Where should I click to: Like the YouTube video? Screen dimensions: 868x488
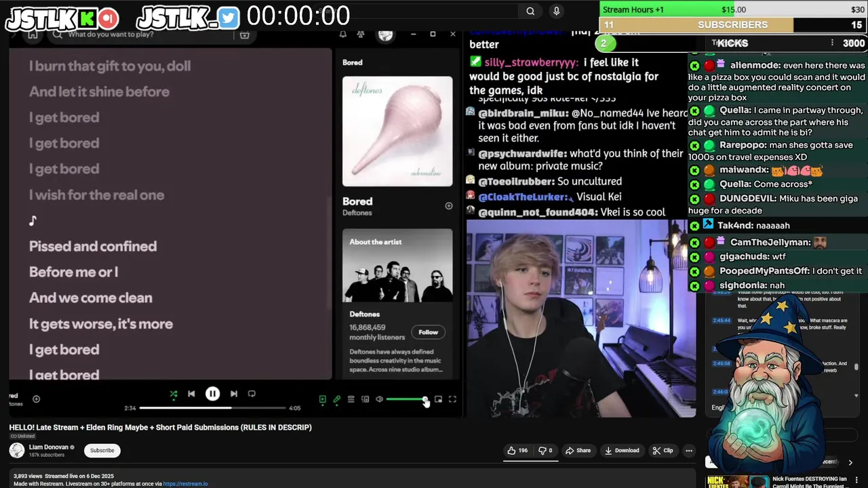517,451
